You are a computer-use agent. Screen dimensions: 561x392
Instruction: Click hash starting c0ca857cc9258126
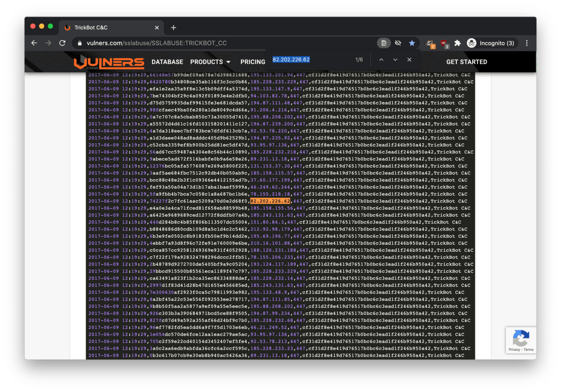[x=199, y=250]
